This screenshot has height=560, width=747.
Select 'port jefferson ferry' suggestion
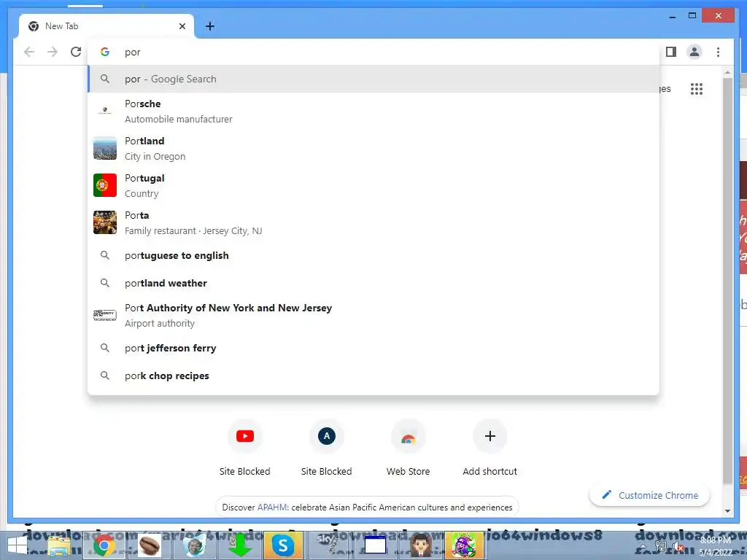[374, 348]
